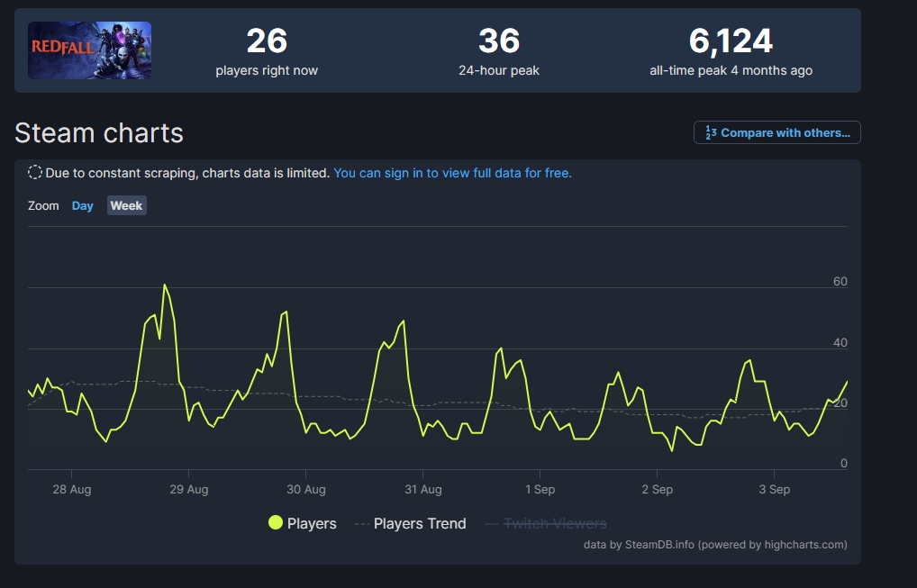Open the sign in to view full data link

coord(452,173)
